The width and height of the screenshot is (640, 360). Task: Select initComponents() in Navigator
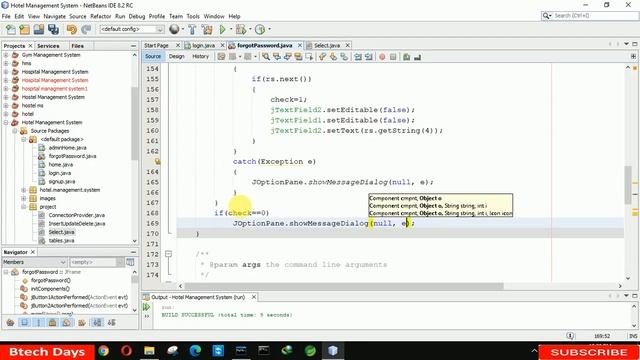pyautogui.click(x=50, y=289)
